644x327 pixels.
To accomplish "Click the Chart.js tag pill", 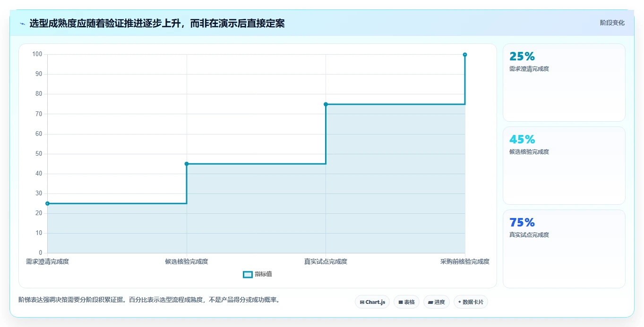I will point(372,302).
